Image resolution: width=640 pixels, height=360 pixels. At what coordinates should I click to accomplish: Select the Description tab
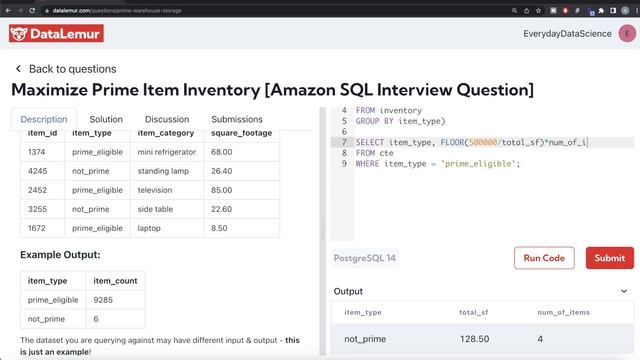44,119
